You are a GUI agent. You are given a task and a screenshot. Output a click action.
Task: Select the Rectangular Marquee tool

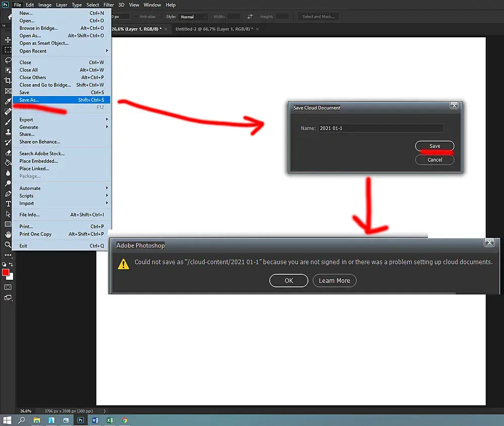point(8,50)
